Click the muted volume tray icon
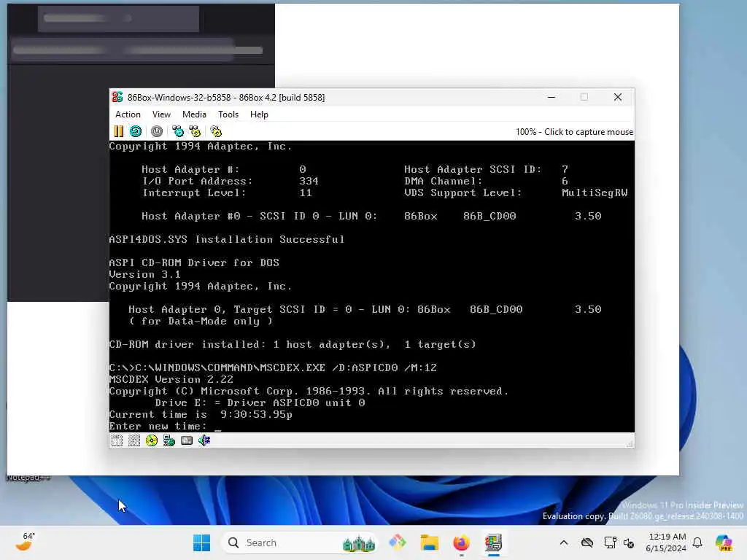 [629, 542]
